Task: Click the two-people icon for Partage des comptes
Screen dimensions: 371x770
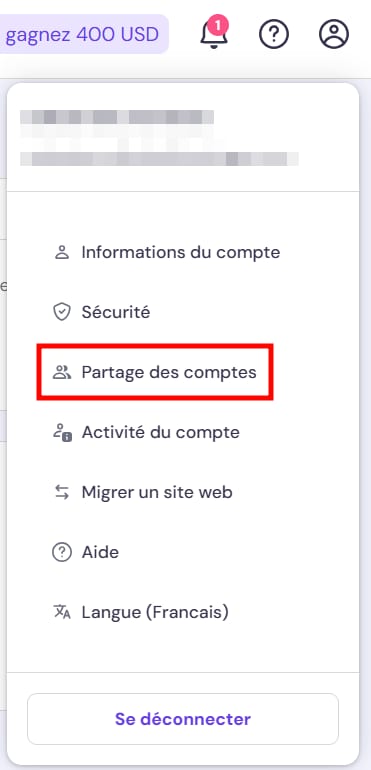Action: point(62,372)
